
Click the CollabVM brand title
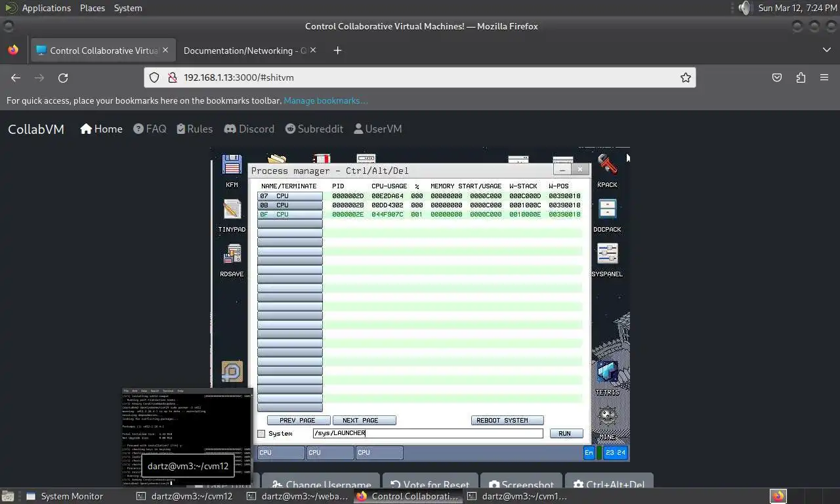coord(36,129)
